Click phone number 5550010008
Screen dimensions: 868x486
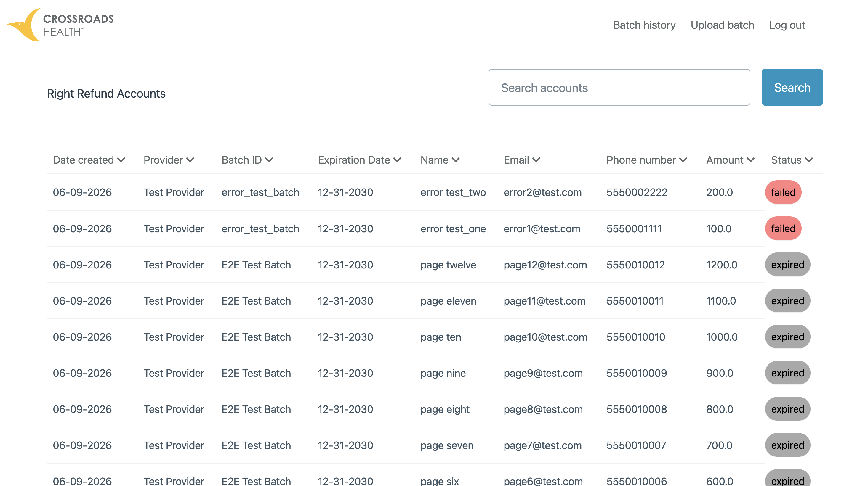(x=637, y=409)
